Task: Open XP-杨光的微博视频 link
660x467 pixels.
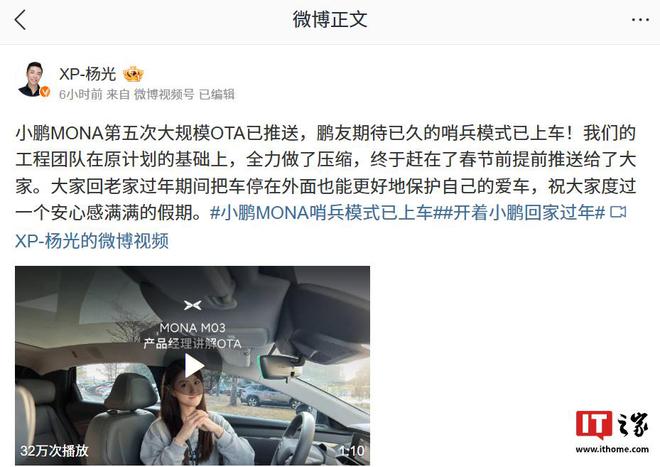Action: (x=92, y=241)
